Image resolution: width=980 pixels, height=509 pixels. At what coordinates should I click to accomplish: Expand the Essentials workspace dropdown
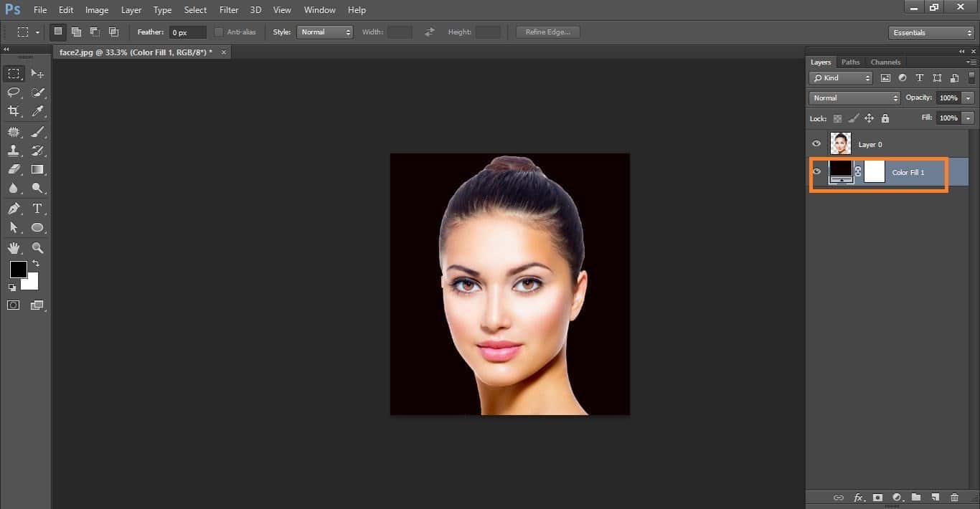coord(930,33)
